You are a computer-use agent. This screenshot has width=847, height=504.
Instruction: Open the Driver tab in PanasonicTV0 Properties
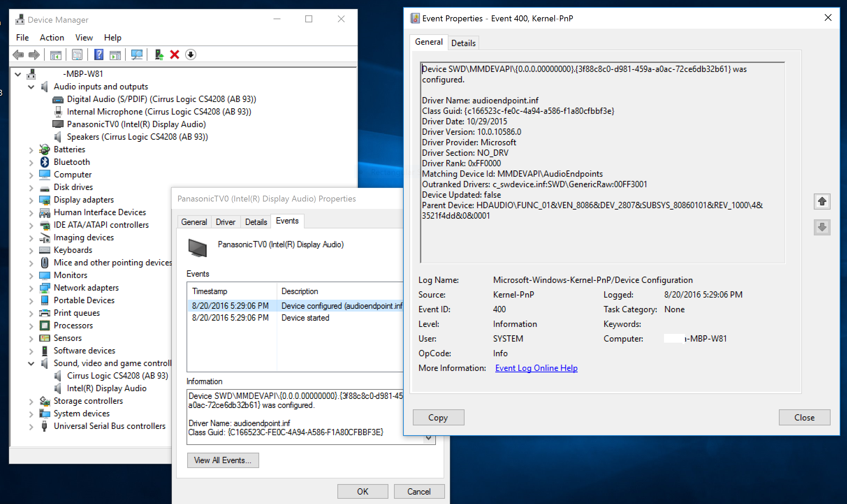coord(225,222)
